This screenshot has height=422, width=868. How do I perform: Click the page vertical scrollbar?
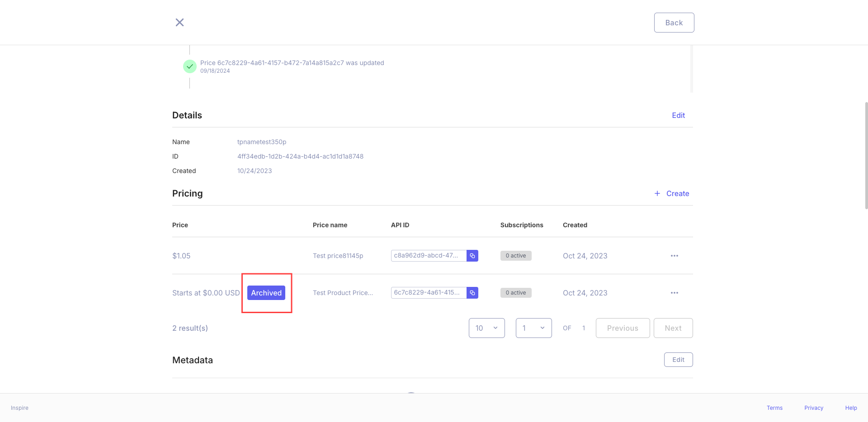point(866,155)
